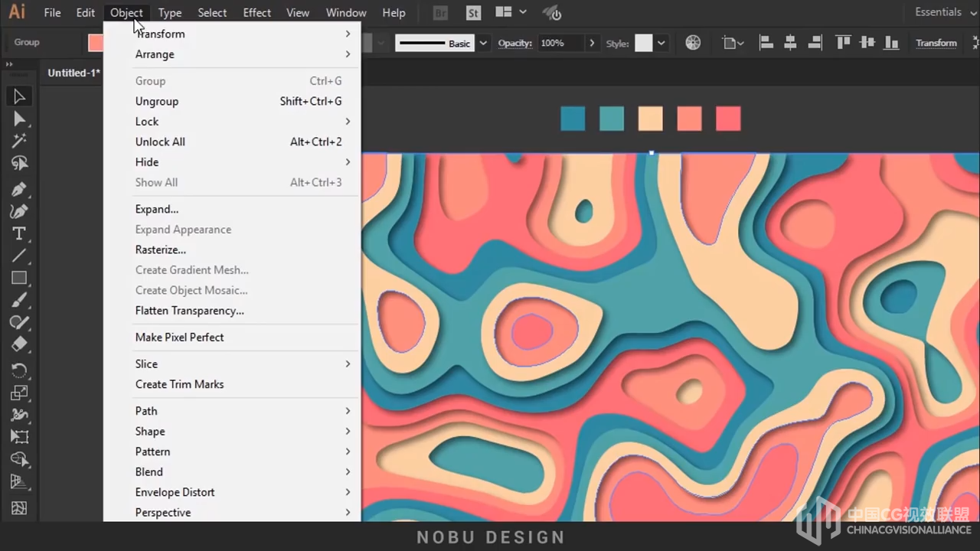980x551 pixels.
Task: Activate the Curvature tool
Action: point(19,211)
